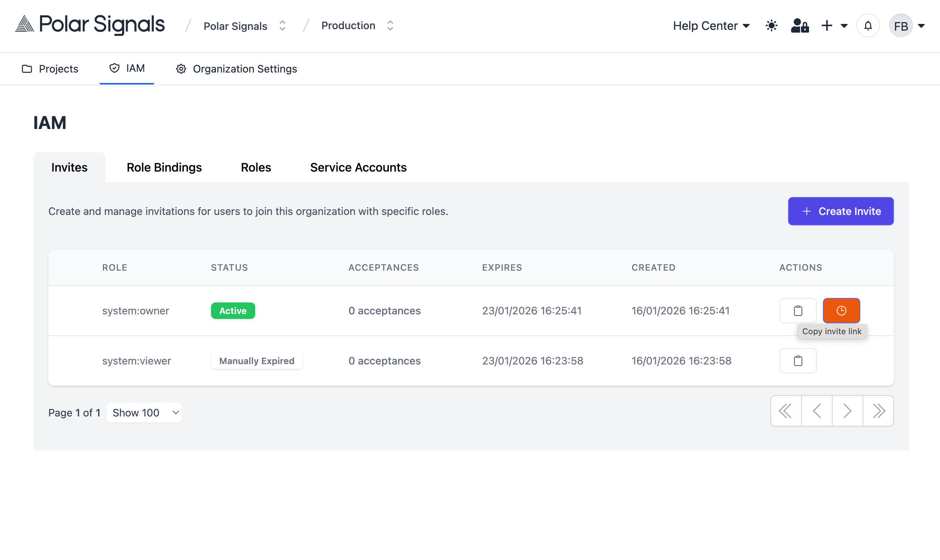Image resolution: width=940 pixels, height=560 pixels.
Task: Toggle light/dark theme via sun icon
Action: pyautogui.click(x=771, y=26)
